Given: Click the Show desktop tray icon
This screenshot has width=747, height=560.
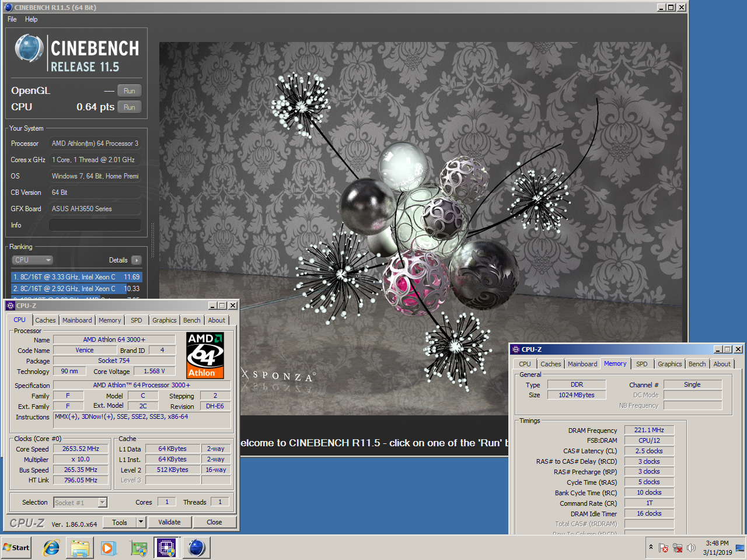Looking at the screenshot, I should (740, 548).
